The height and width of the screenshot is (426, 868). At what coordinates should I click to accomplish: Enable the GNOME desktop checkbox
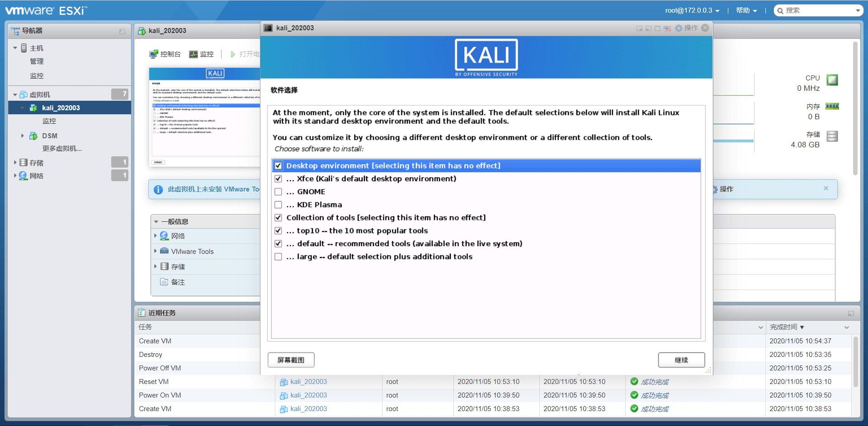click(x=278, y=192)
